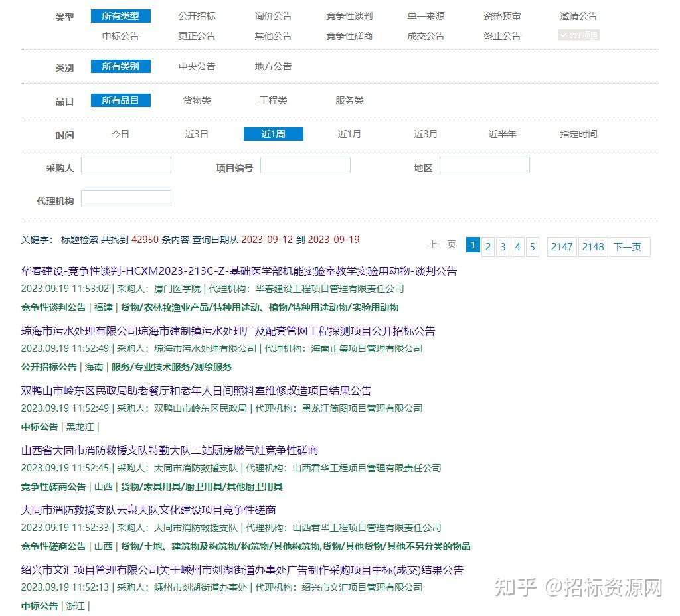The width and height of the screenshot is (680, 616).
Task: Toggle the PPP项目 filter checkbox
Action: (x=578, y=36)
